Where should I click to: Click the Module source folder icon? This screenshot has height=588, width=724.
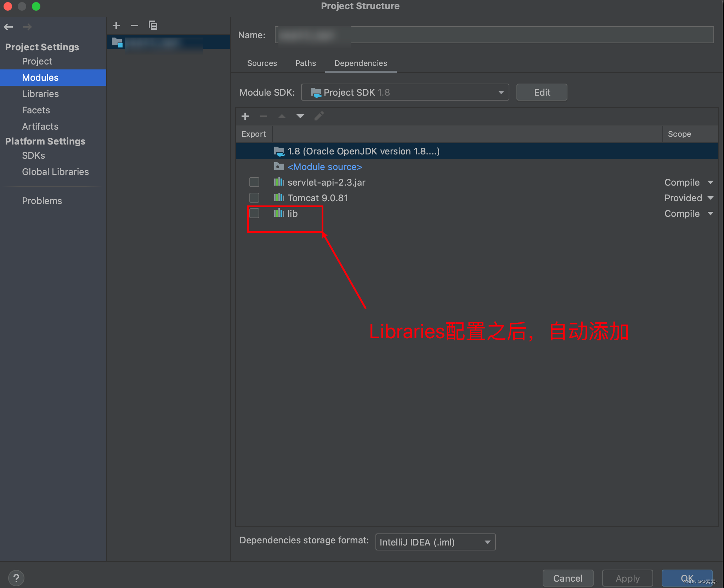tap(279, 166)
